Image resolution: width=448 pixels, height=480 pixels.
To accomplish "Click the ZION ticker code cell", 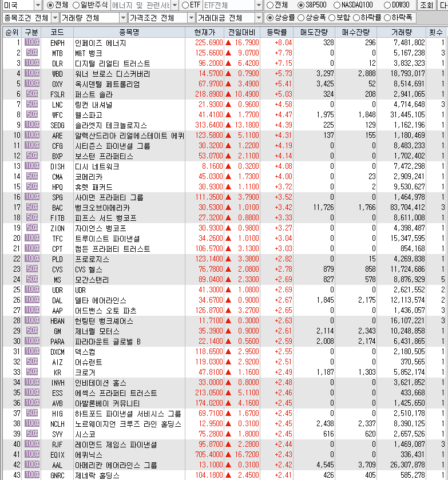I will (x=57, y=228).
